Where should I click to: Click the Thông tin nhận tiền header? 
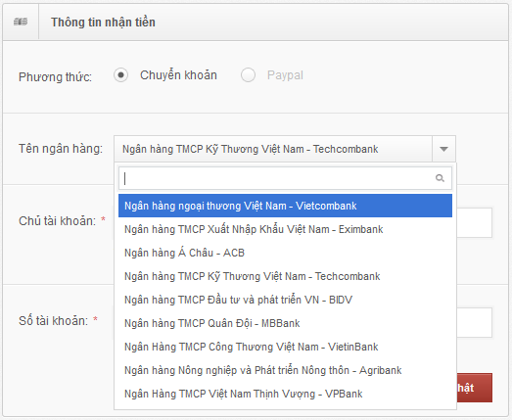click(x=103, y=23)
